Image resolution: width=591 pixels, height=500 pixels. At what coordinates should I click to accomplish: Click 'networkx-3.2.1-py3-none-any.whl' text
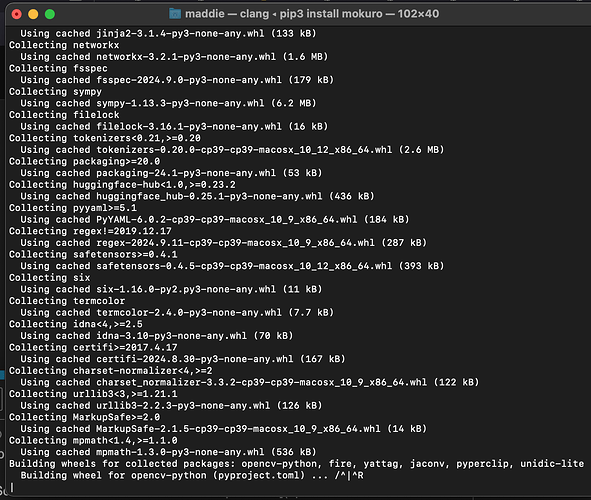tap(186, 57)
